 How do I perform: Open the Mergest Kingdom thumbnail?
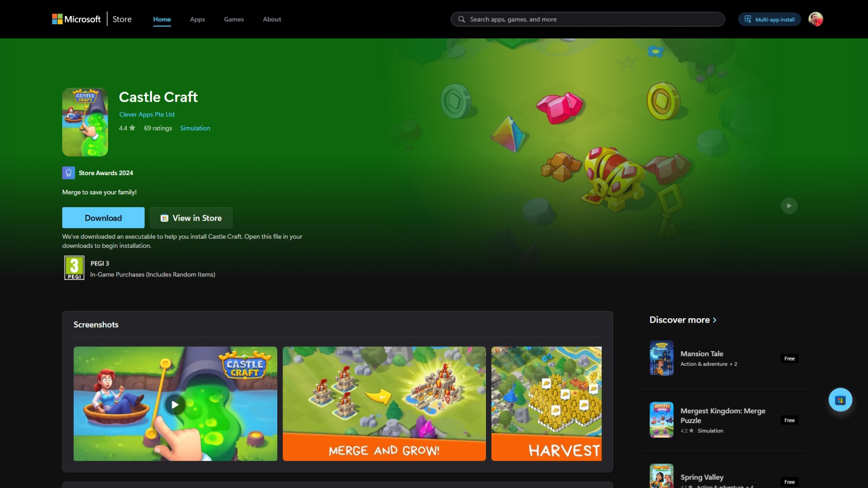coord(661,419)
